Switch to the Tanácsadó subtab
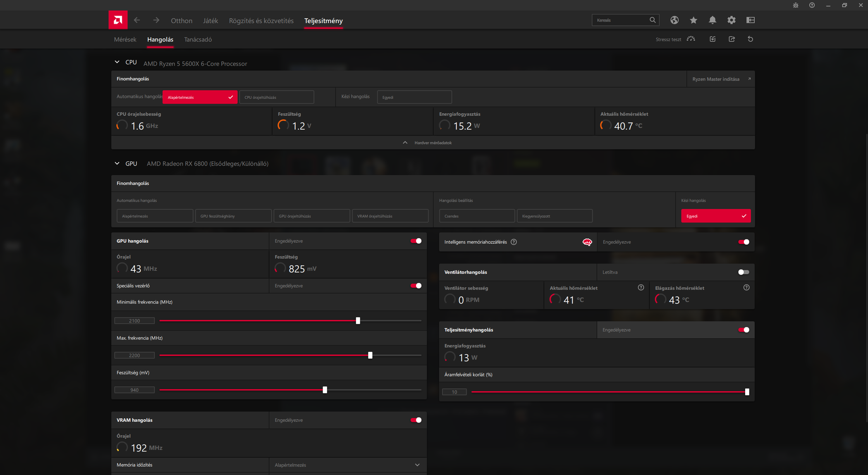This screenshot has width=868, height=475. tap(198, 39)
